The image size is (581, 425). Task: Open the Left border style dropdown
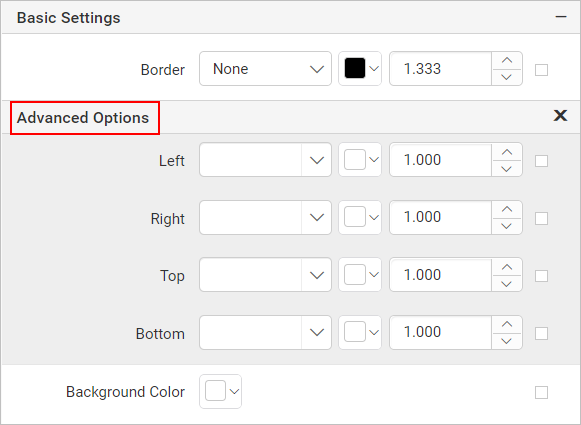point(265,160)
